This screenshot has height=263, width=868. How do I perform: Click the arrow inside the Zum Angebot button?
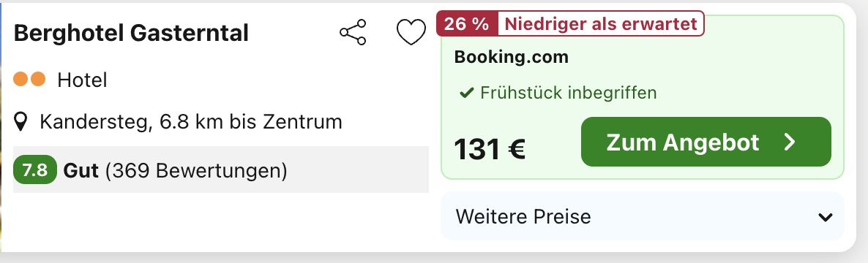click(790, 142)
